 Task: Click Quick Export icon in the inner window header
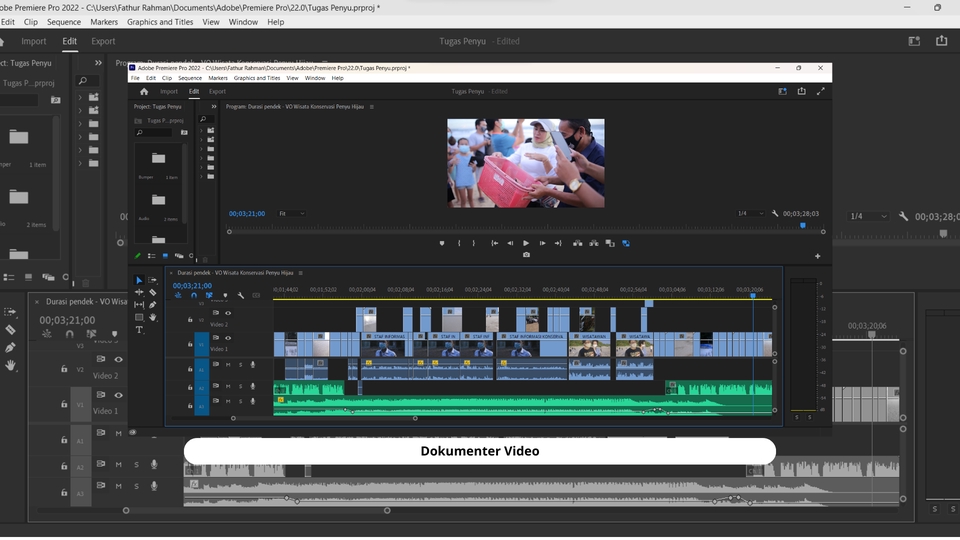(802, 91)
